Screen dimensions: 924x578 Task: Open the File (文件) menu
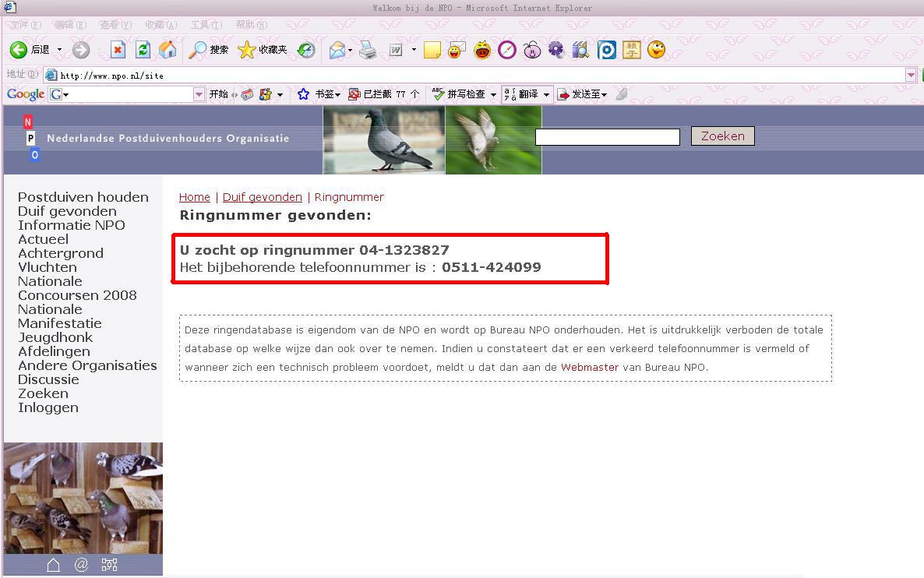click(26, 25)
